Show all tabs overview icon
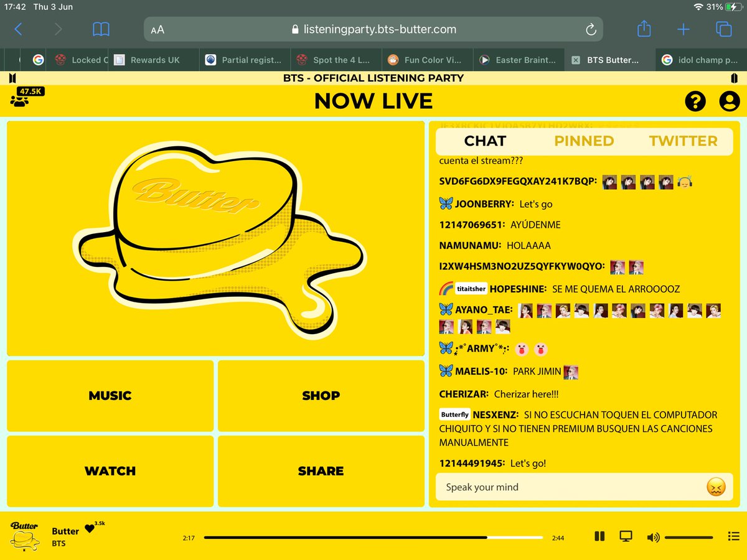Image resolution: width=747 pixels, height=560 pixels. [723, 29]
